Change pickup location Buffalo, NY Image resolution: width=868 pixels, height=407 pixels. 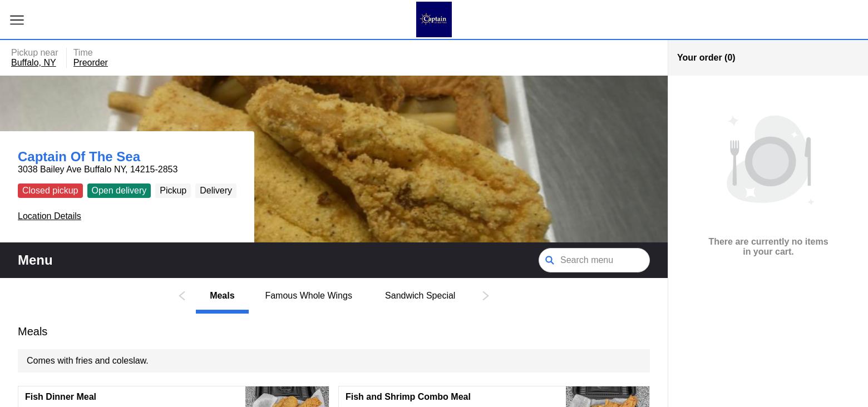tap(33, 63)
